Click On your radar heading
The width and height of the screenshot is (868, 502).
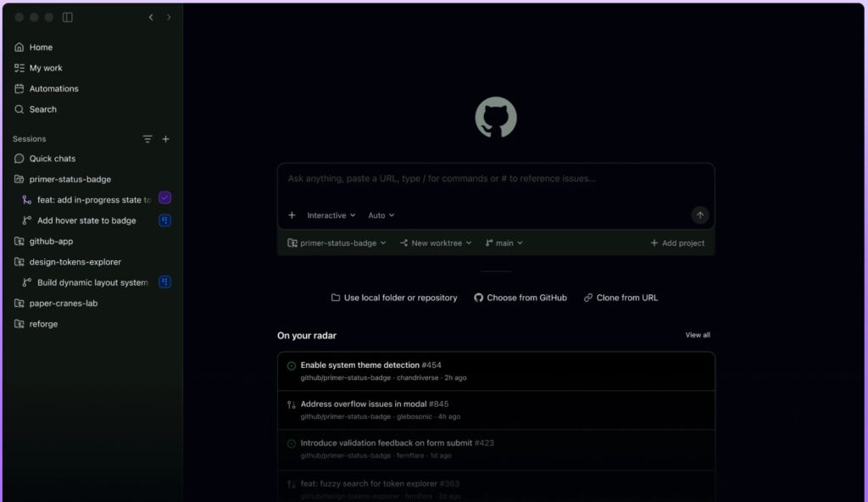307,335
